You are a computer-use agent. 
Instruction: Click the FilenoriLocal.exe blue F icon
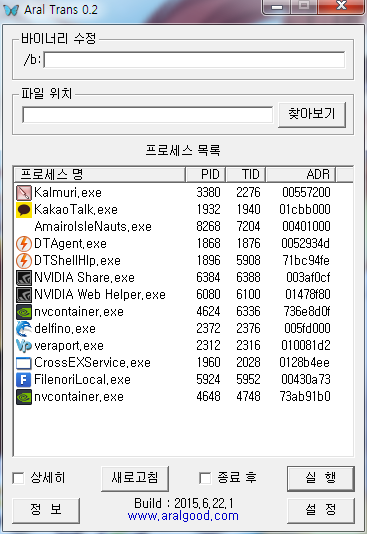click(x=23, y=380)
